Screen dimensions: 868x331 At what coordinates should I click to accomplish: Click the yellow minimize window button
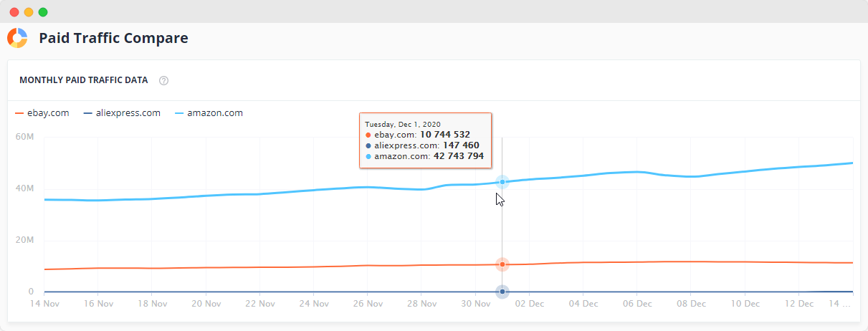(x=29, y=12)
